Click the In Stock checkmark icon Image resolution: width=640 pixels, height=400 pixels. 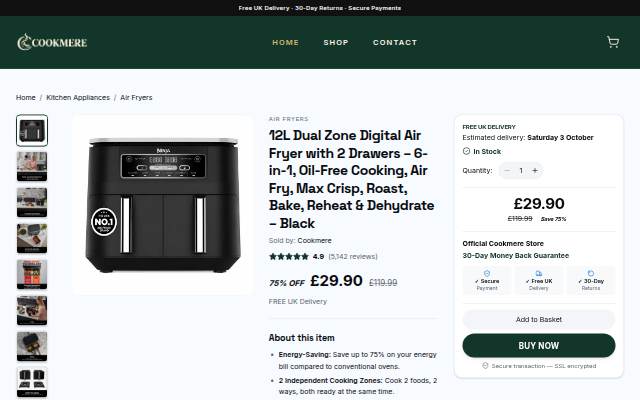pyautogui.click(x=466, y=151)
